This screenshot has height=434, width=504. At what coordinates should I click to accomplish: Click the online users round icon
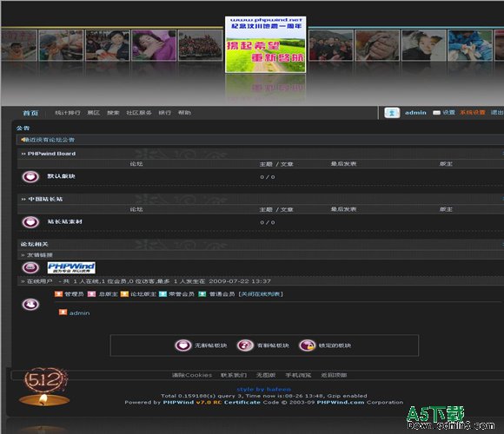coord(30,305)
